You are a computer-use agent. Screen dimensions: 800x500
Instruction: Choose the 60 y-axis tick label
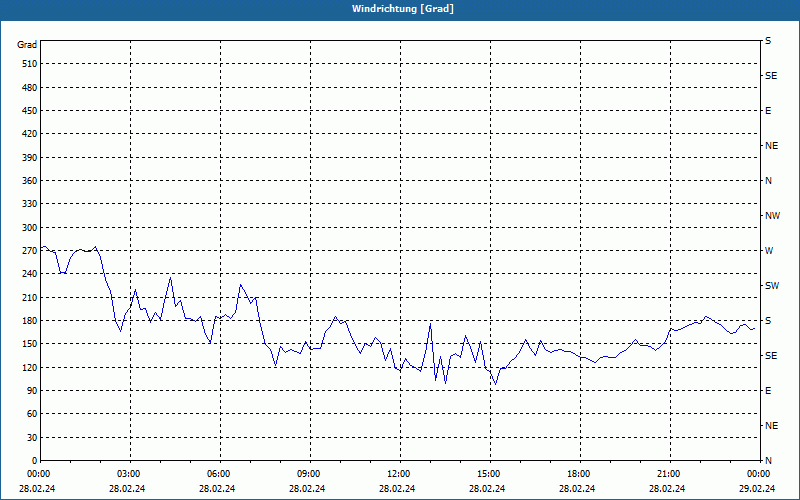pos(32,414)
